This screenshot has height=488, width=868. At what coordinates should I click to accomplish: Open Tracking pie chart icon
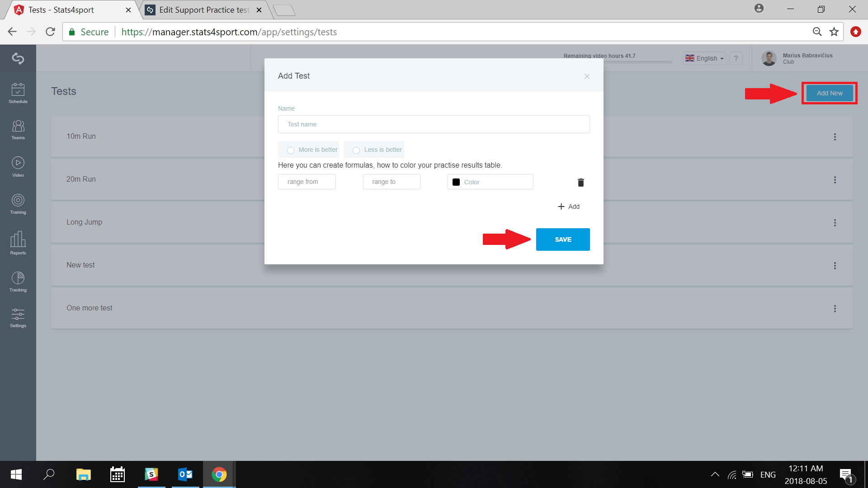coord(18,282)
